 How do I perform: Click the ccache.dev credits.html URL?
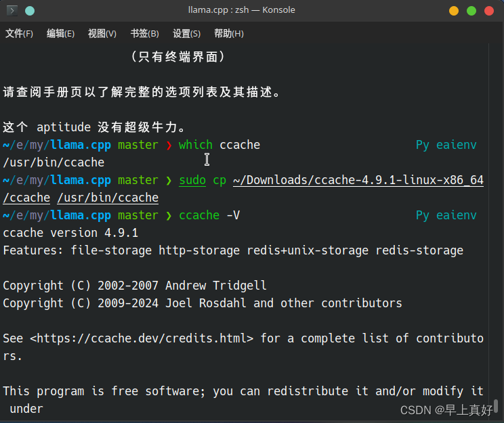point(142,338)
